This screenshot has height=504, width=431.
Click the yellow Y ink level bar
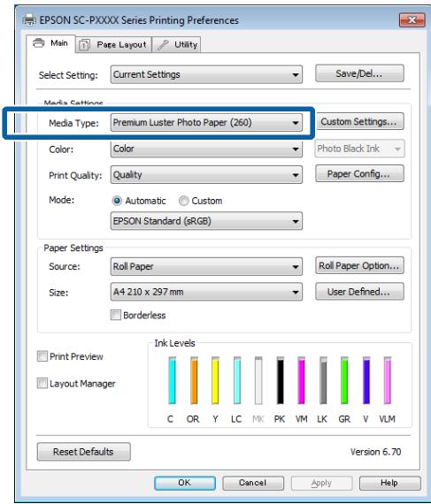coord(215,380)
